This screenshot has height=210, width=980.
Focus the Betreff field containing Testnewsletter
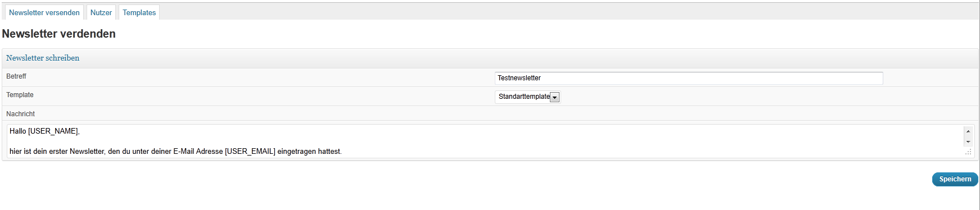pos(689,78)
